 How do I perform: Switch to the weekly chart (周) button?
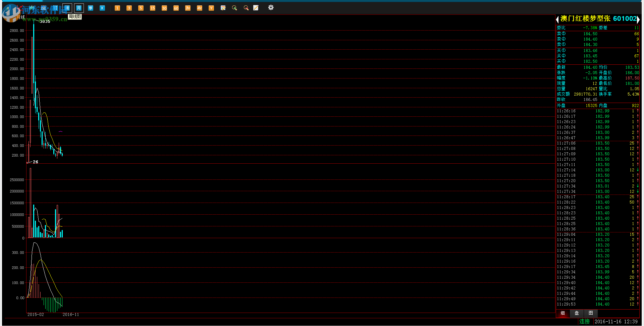point(67,8)
